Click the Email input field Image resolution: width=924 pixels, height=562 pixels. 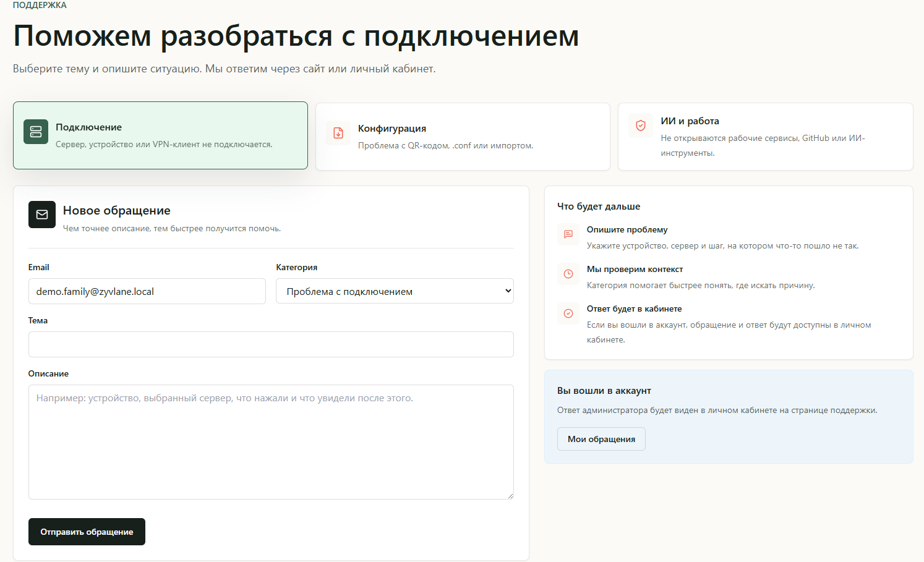147,291
